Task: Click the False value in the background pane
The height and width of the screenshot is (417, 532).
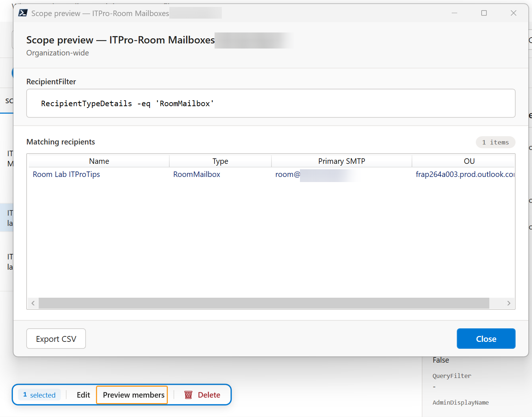Action: (x=441, y=360)
